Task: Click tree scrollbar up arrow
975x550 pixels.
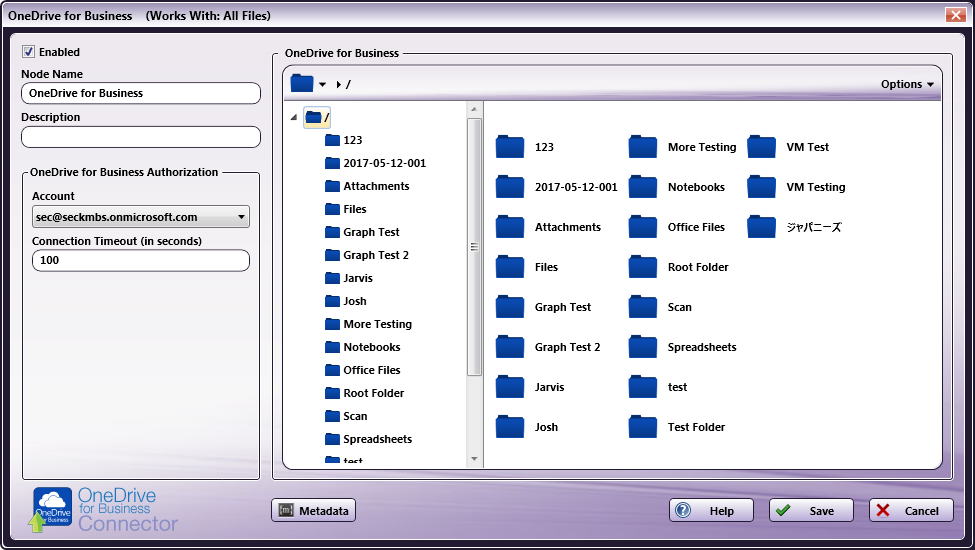Action: [474, 109]
